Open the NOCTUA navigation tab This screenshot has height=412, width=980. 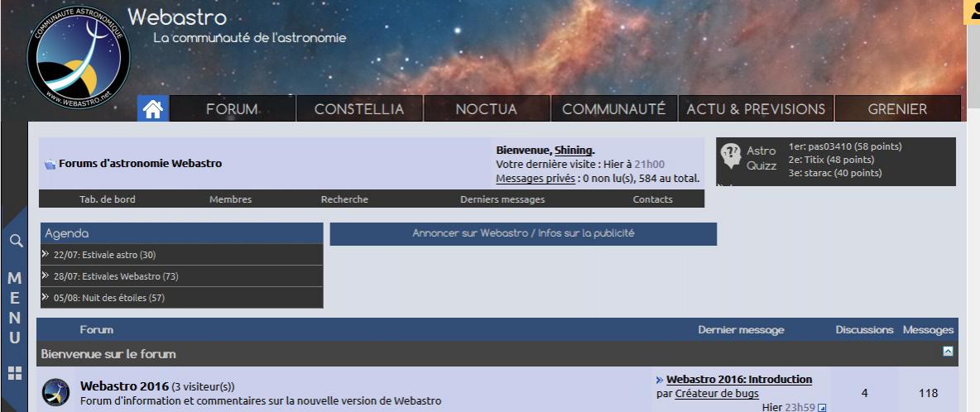click(x=486, y=109)
